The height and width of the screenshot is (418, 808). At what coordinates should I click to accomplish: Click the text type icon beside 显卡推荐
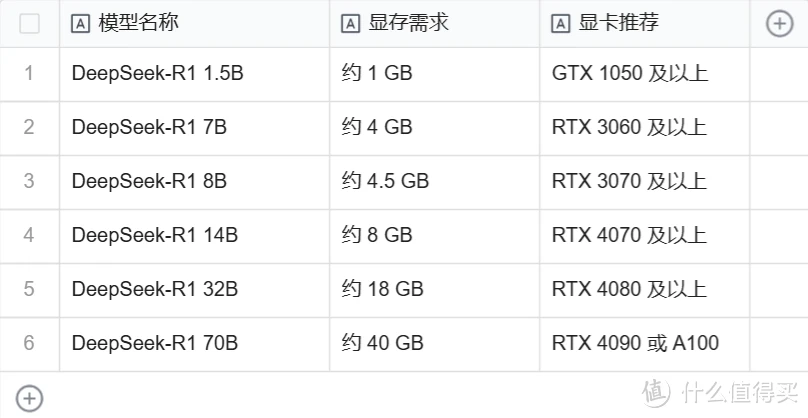(561, 24)
